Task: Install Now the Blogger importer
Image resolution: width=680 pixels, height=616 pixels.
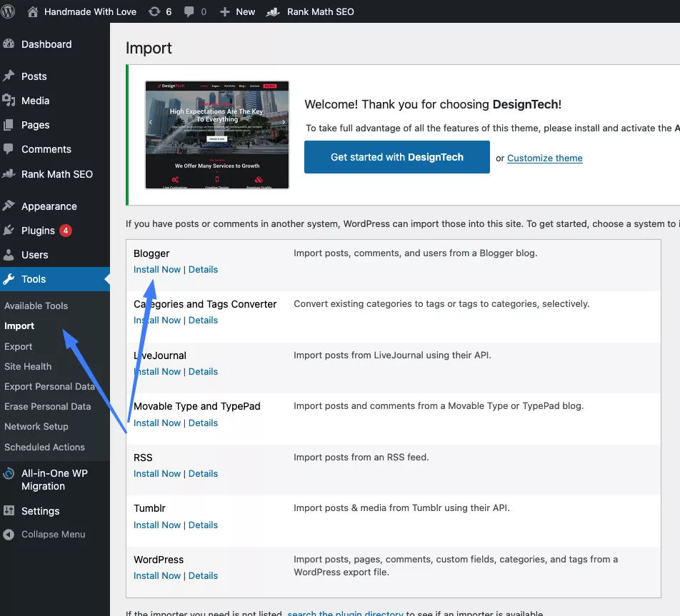Action: (156, 269)
